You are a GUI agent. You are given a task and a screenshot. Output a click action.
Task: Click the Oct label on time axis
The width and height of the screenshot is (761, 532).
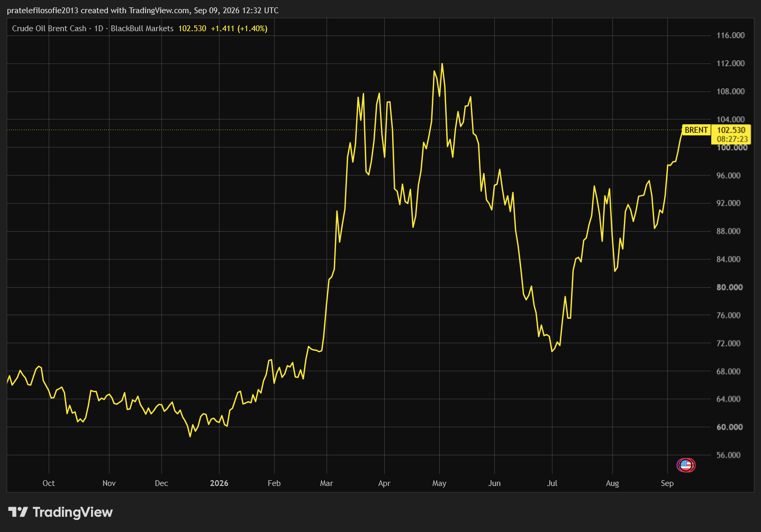tap(49, 483)
